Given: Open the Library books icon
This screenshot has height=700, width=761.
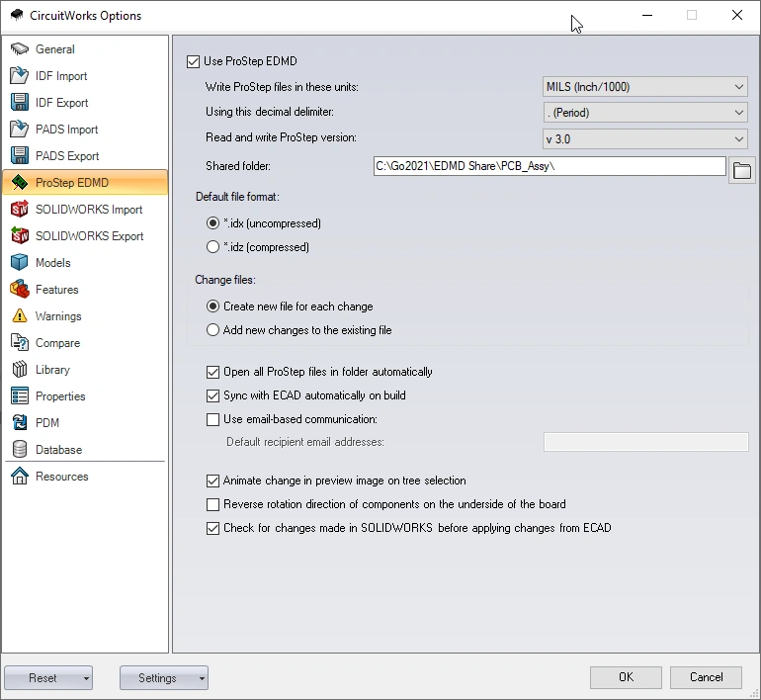Looking at the screenshot, I should click(x=20, y=370).
